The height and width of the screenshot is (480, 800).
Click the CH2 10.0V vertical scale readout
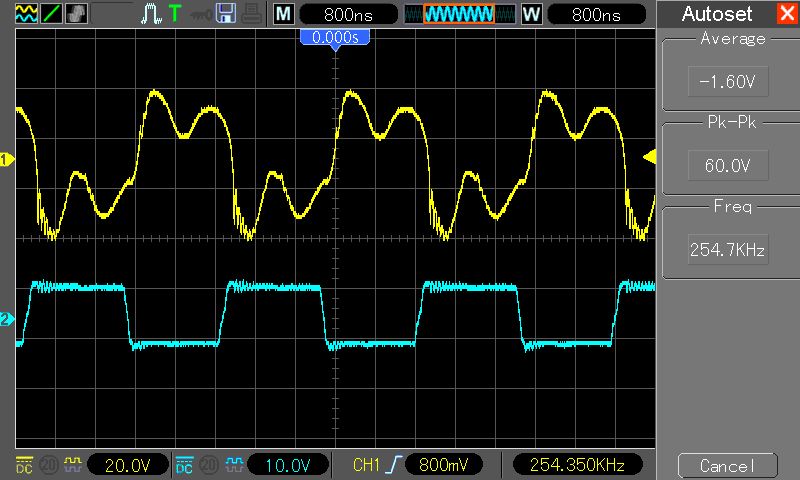[287, 465]
